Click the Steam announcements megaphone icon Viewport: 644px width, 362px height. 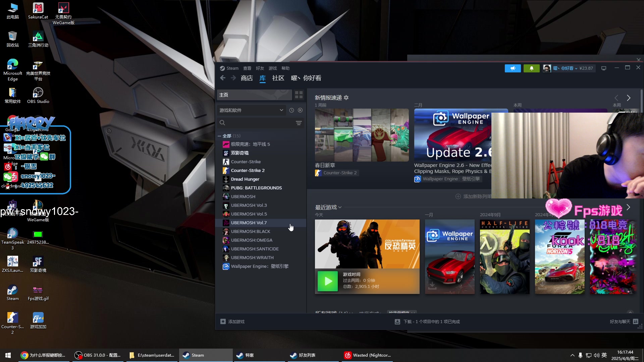coord(513,68)
